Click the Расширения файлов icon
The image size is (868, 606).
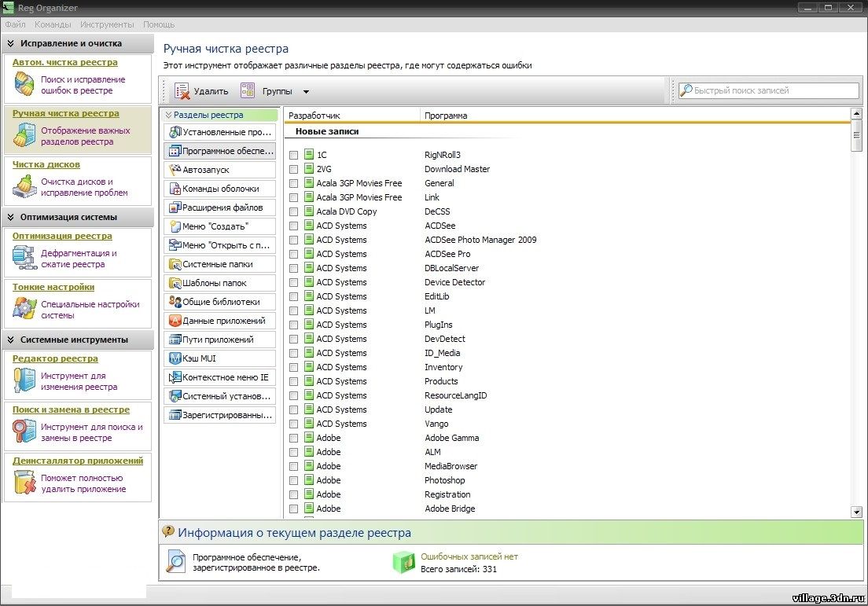[175, 208]
